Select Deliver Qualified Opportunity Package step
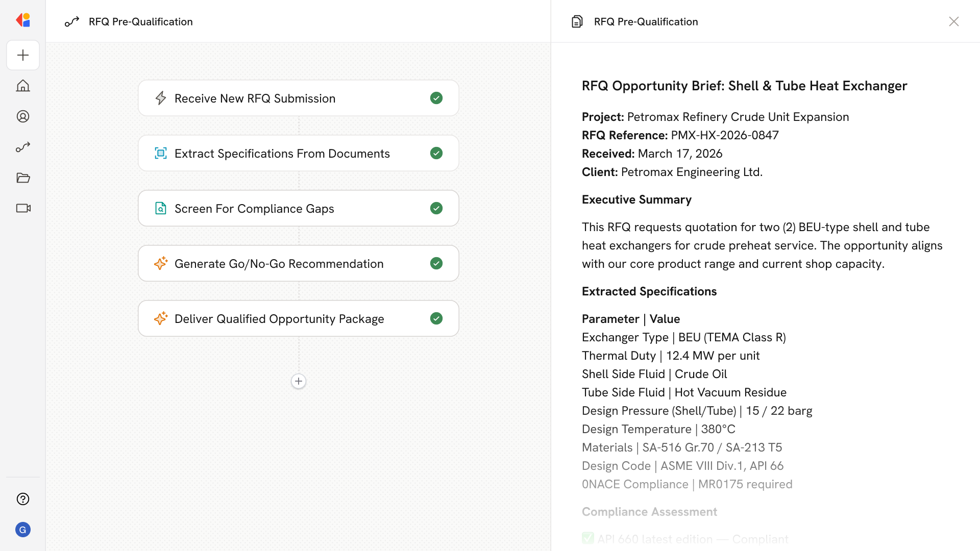This screenshot has height=551, width=980. (x=279, y=319)
